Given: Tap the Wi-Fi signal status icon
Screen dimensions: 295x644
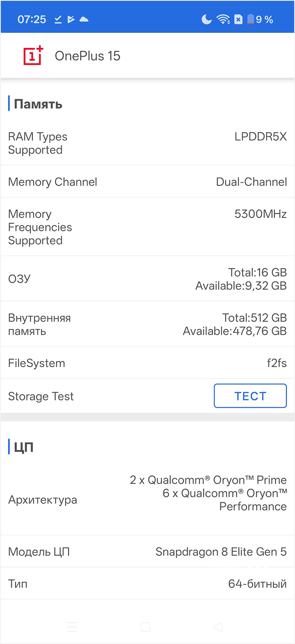Looking at the screenshot, I should [223, 19].
